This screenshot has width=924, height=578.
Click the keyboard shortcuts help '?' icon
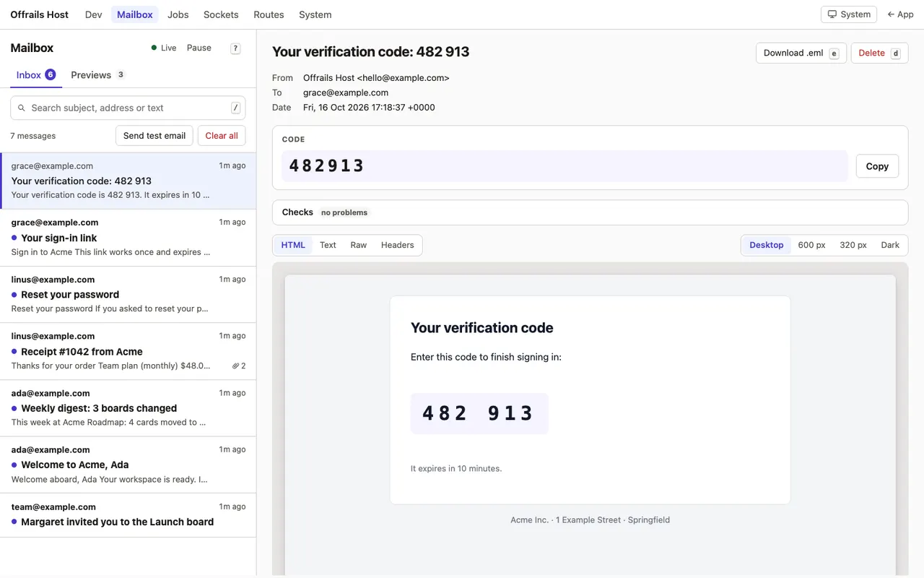pyautogui.click(x=235, y=48)
